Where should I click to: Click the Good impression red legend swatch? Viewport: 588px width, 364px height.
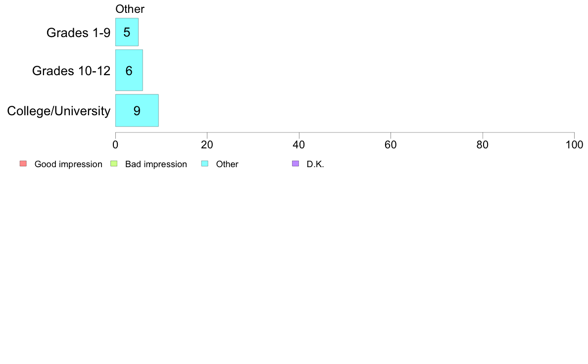pos(23,163)
